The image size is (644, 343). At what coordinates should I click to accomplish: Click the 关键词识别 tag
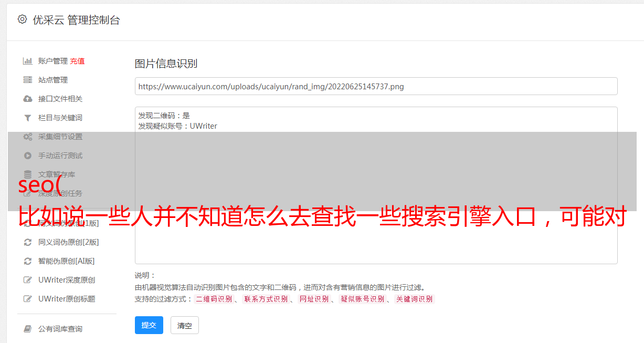(415, 299)
